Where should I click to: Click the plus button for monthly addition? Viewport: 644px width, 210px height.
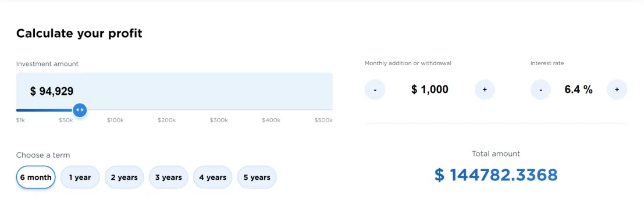(485, 90)
